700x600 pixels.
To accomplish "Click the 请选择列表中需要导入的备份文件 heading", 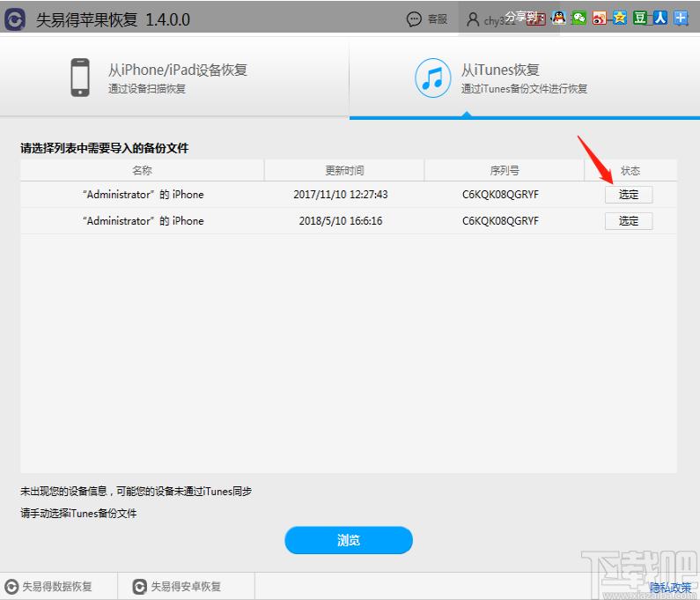I will pyautogui.click(x=105, y=148).
